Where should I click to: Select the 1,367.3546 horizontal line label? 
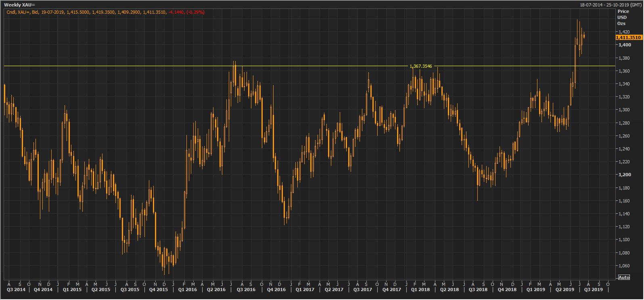coord(421,66)
